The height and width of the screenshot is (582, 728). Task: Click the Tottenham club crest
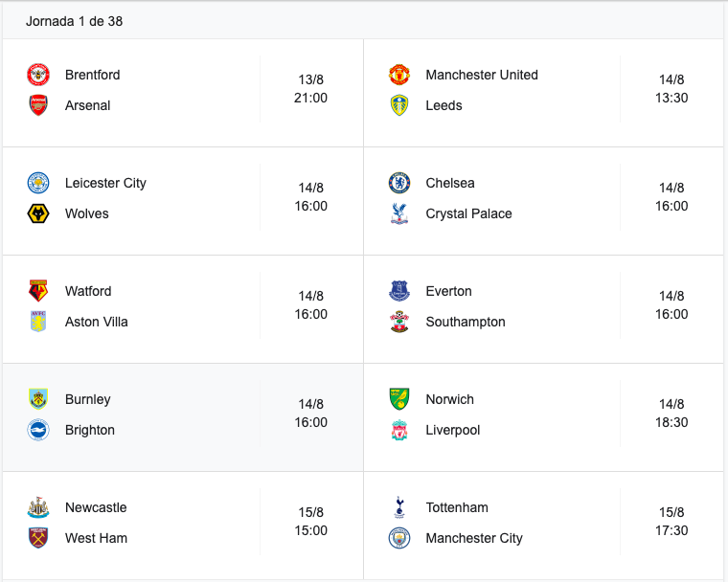399,507
